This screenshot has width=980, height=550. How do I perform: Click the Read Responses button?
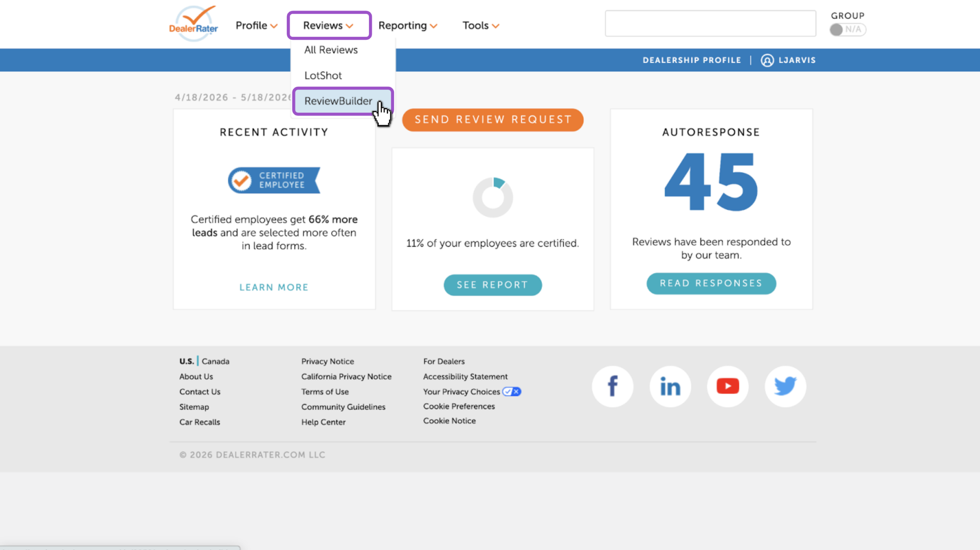tap(711, 283)
